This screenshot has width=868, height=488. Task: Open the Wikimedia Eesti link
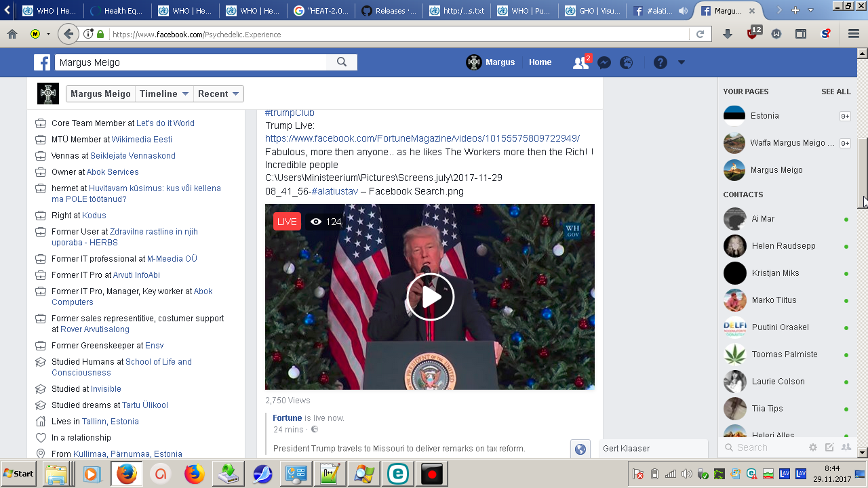point(142,140)
